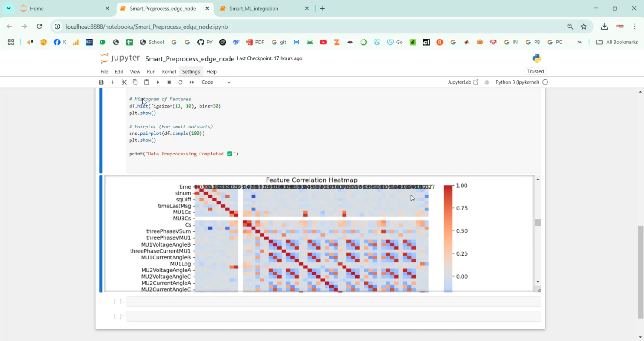
Task: Run all cells via fast-forward icon
Action: [x=191, y=82]
